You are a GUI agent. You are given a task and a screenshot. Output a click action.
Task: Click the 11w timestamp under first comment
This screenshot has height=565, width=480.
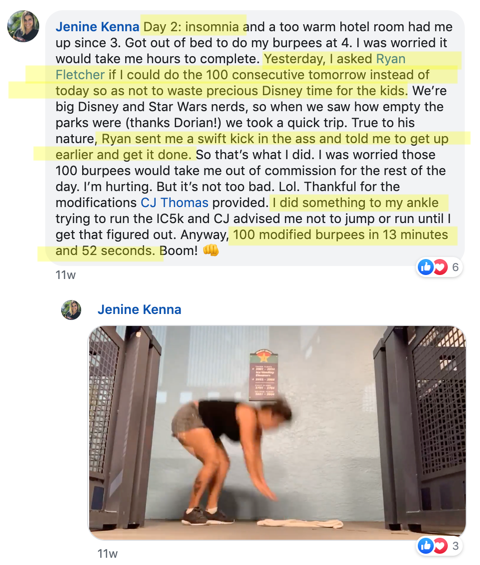(66, 275)
